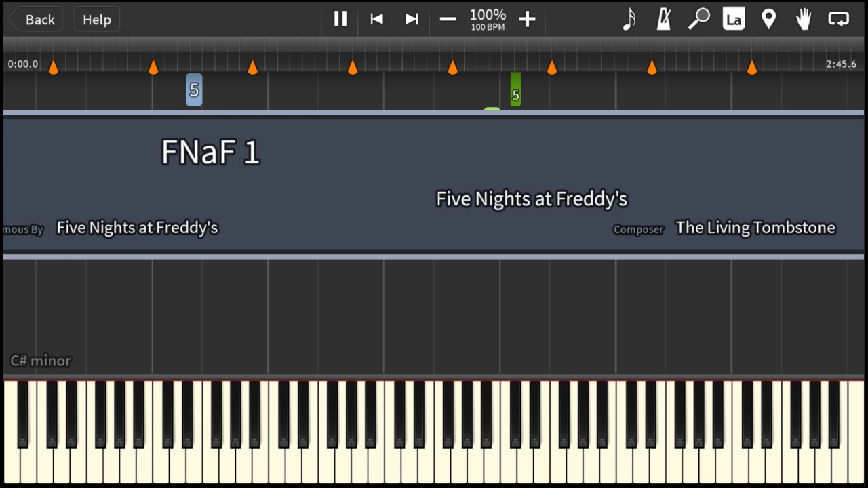Screen dimensions: 868x488
Task: Toggle the metronome icon
Action: pyautogui.click(x=664, y=19)
